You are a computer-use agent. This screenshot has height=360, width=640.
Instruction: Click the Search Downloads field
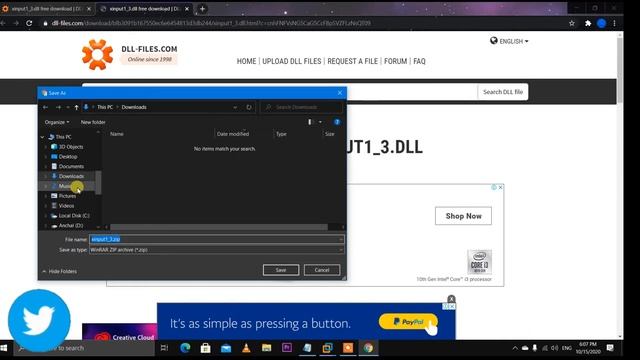(302, 107)
